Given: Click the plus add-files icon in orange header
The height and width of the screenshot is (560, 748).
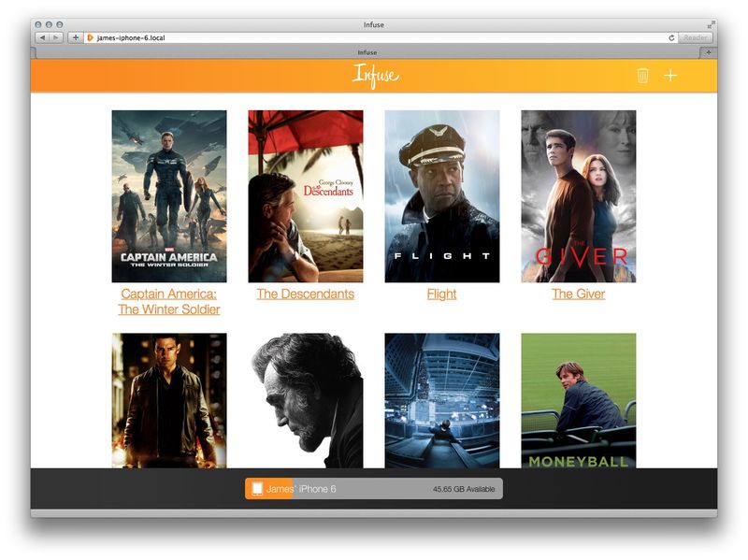Looking at the screenshot, I should click(670, 76).
